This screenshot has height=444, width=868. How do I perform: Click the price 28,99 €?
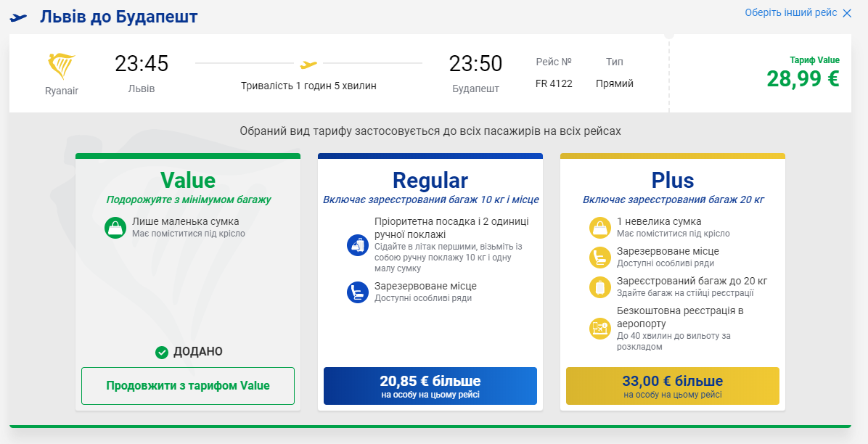(x=803, y=78)
